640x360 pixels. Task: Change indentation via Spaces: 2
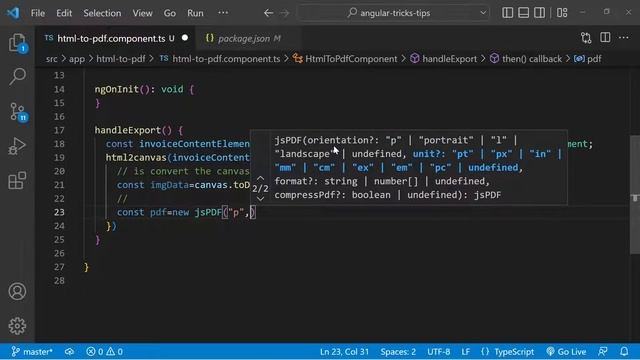point(398,351)
